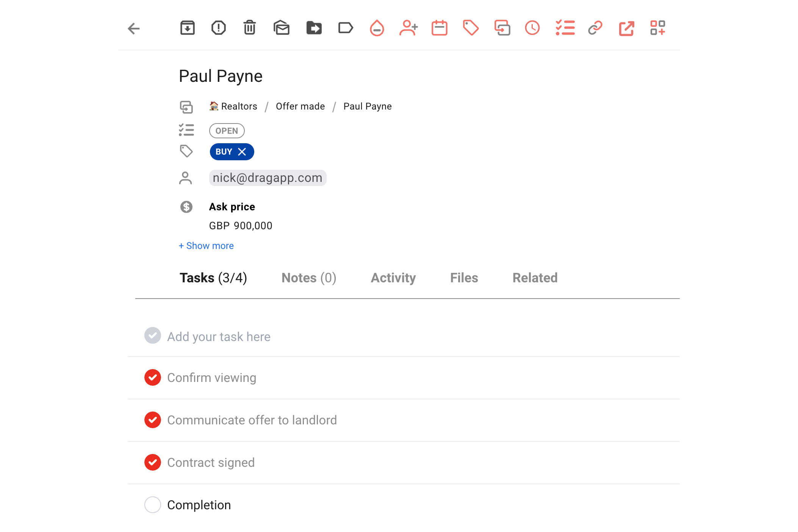Image resolution: width=798 pixels, height=532 pixels.
Task: Click the Paul Payne card title
Action: (x=221, y=76)
